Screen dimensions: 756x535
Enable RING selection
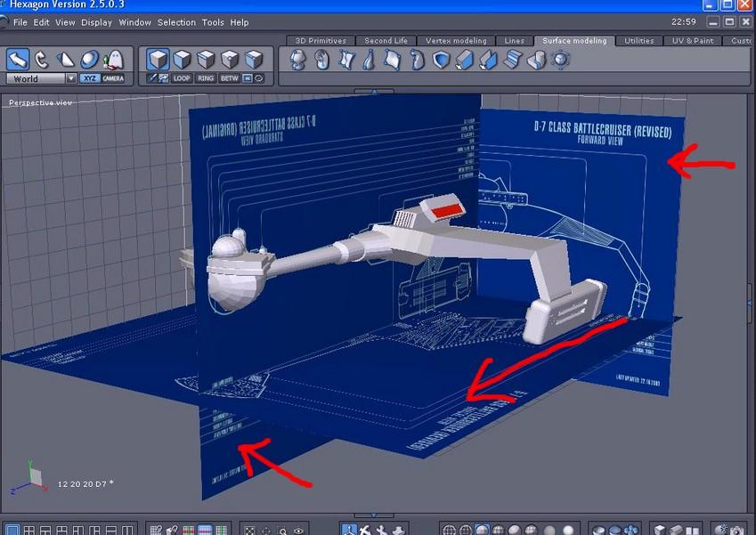(x=206, y=78)
